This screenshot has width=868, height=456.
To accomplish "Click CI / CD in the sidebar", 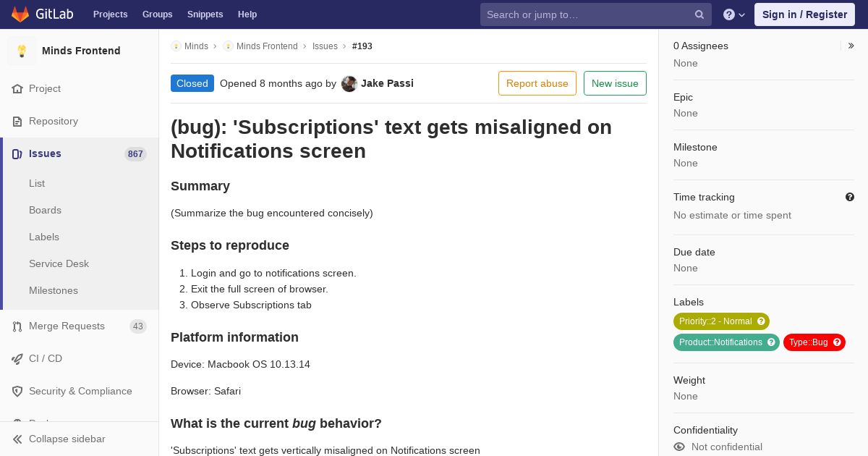I will (x=46, y=358).
